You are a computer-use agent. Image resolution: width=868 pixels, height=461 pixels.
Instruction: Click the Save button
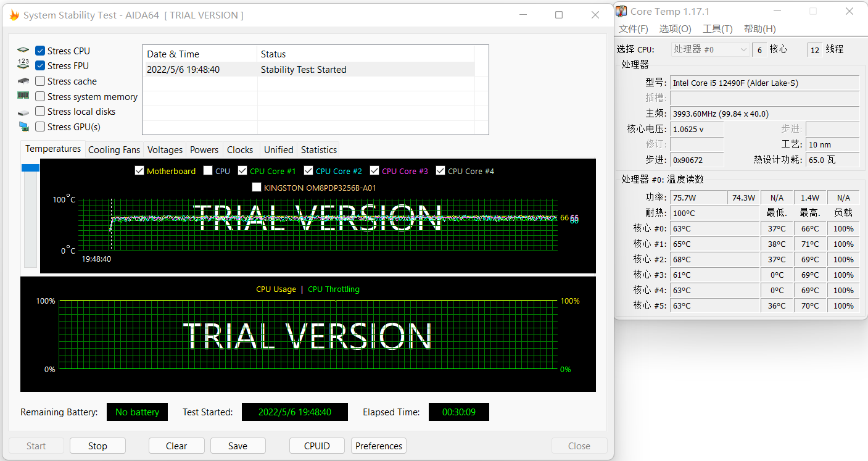[238, 446]
